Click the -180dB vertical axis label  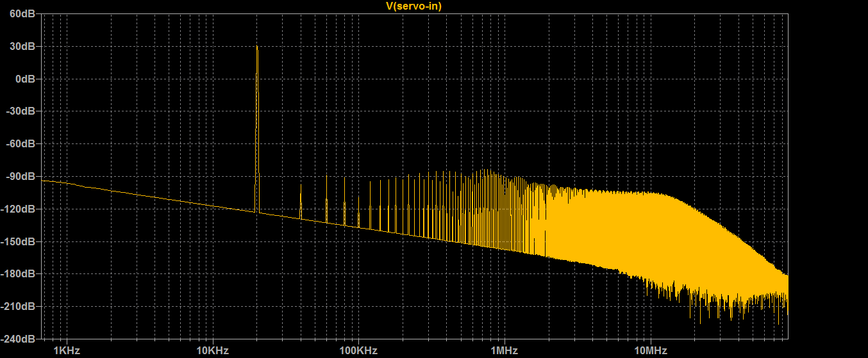[19, 273]
